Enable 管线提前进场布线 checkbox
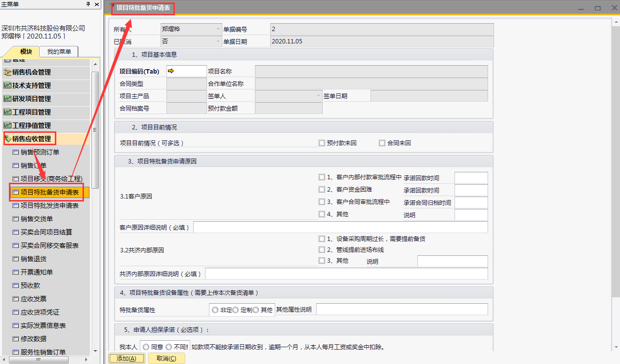Image resolution: width=620 pixels, height=364 pixels. [x=322, y=250]
